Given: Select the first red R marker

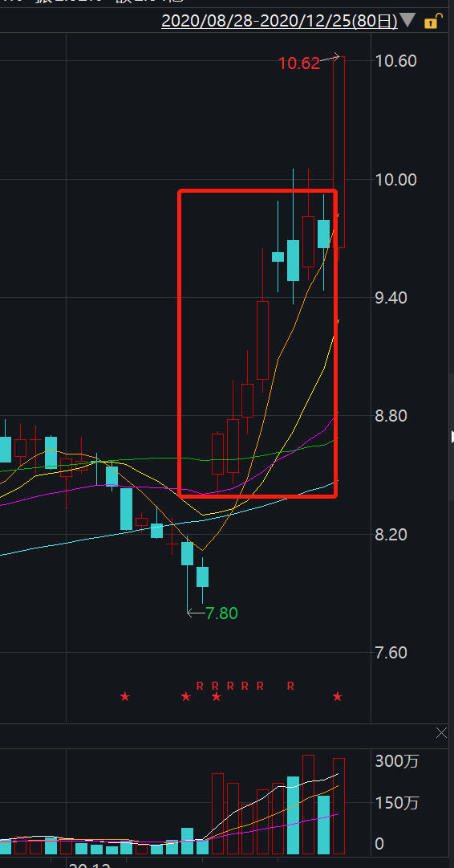Looking at the screenshot, I should 201,686.
